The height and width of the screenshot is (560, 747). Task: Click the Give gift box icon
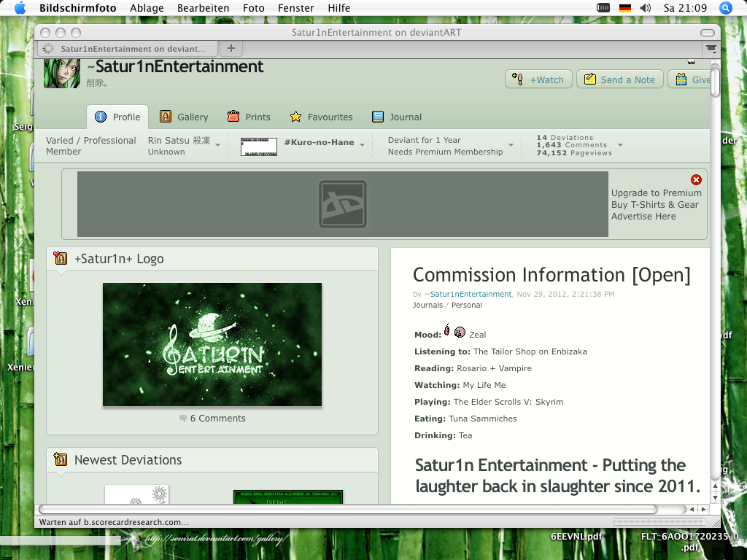(x=681, y=79)
